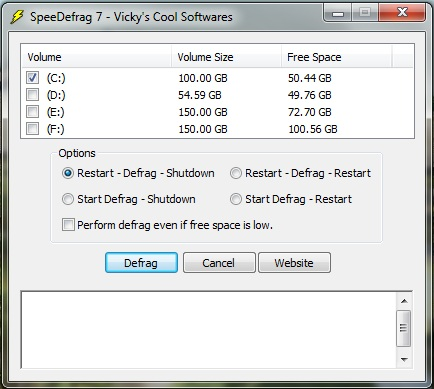Sort by the Volume Size column header
The width and height of the screenshot is (434, 389).
[x=226, y=57]
